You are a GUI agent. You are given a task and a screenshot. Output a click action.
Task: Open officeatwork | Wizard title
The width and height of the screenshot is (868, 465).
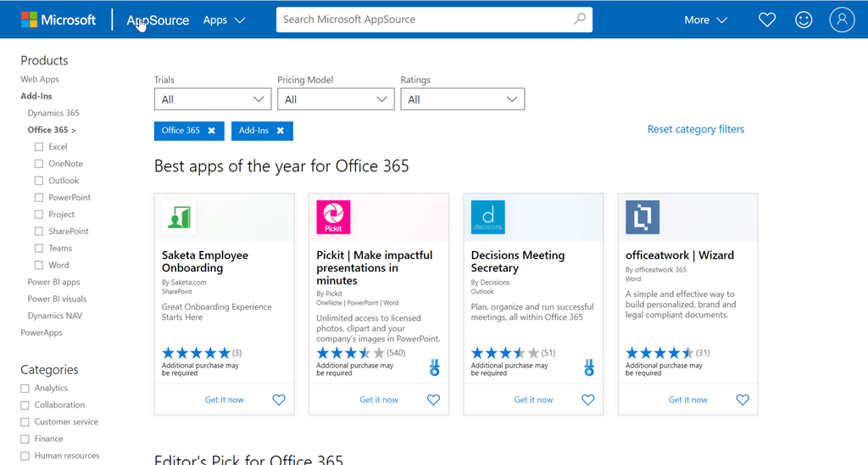click(680, 255)
